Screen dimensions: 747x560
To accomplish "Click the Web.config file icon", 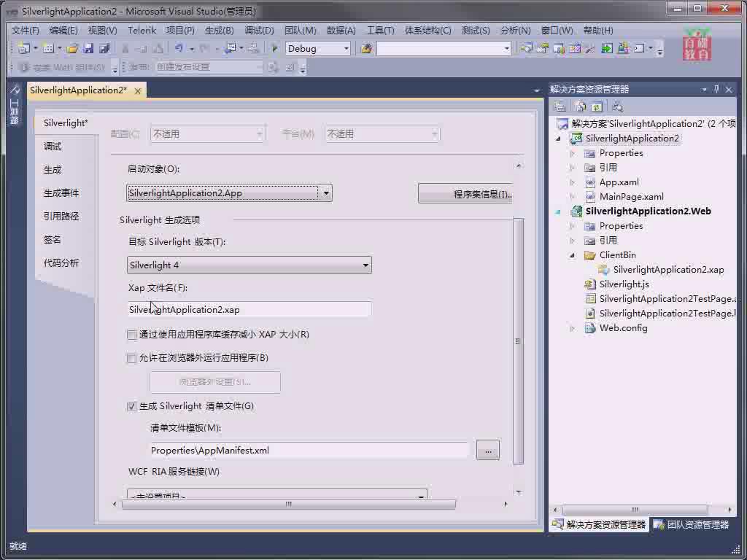I will [x=589, y=328].
